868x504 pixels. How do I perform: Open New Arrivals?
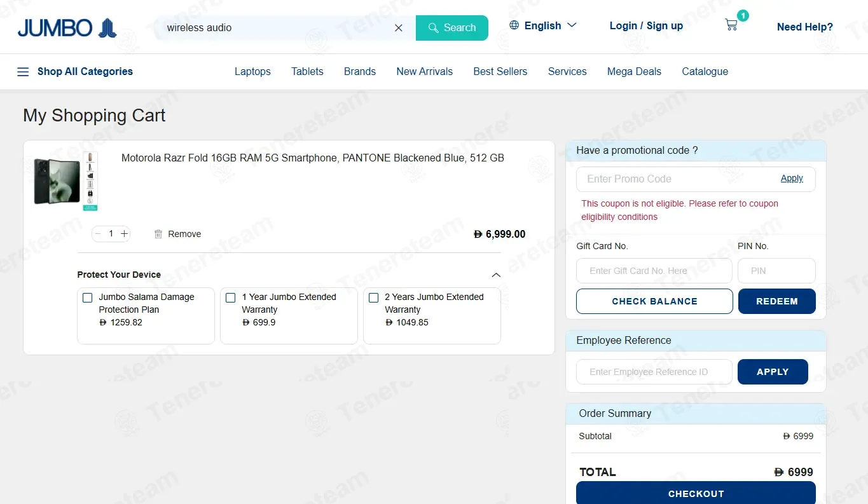(x=425, y=72)
